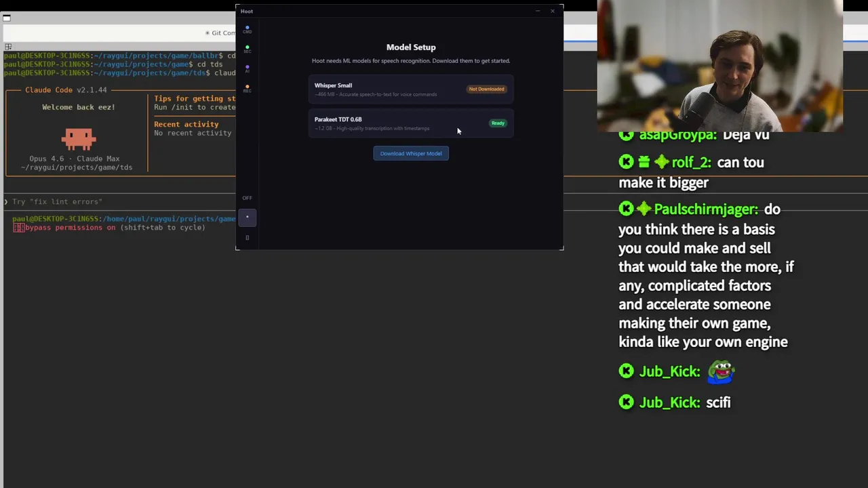Click 'Claude Code v2.1.44' header text

pyautogui.click(x=66, y=90)
